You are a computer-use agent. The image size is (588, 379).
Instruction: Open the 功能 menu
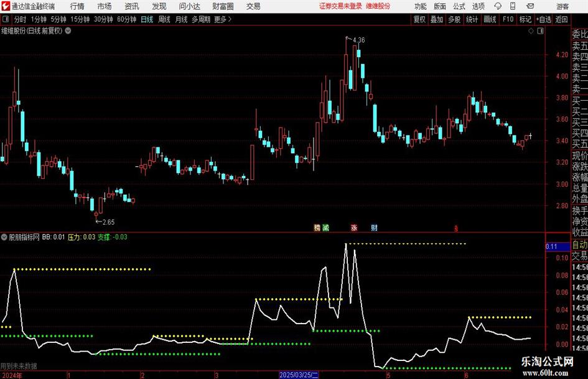pyautogui.click(x=421, y=6)
